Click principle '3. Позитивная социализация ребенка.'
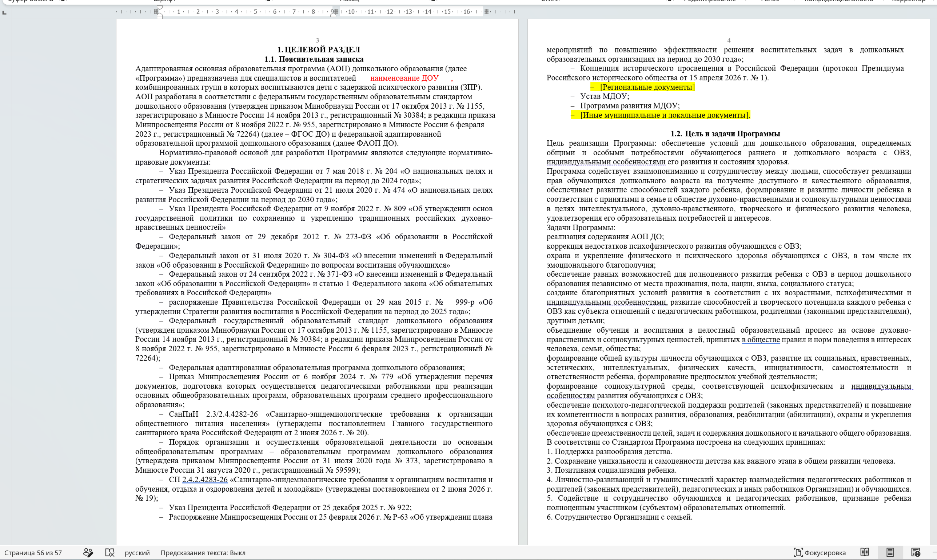This screenshot has height=560, width=937. tap(611, 470)
